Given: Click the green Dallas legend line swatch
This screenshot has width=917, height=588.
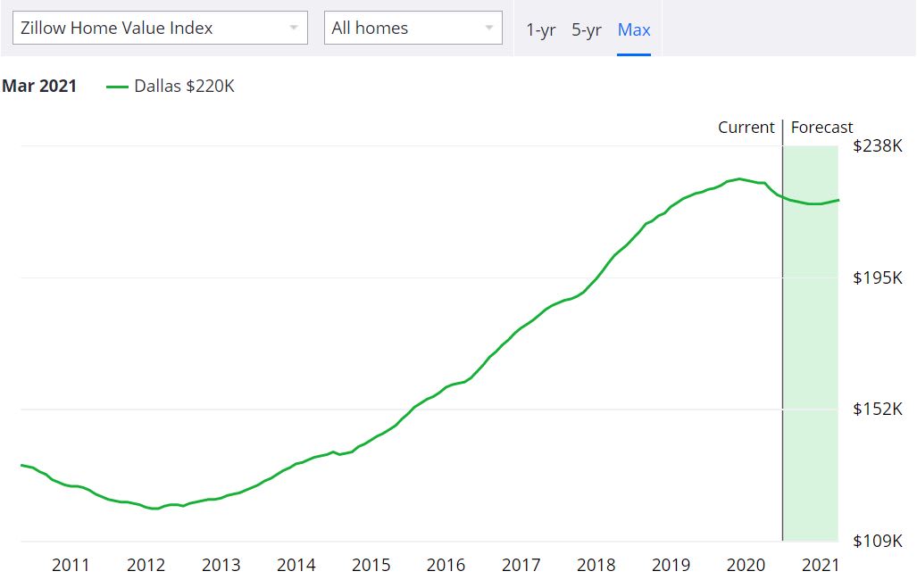Looking at the screenshot, I should coord(117,87).
